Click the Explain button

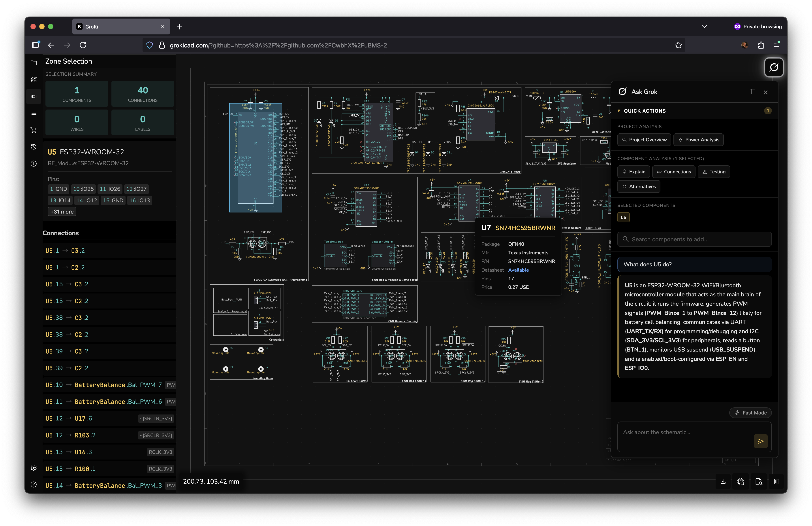(633, 172)
